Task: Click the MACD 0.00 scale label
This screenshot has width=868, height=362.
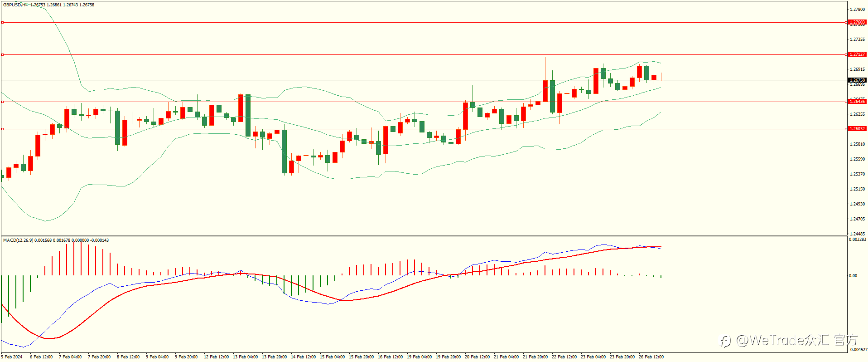Action: (x=853, y=276)
